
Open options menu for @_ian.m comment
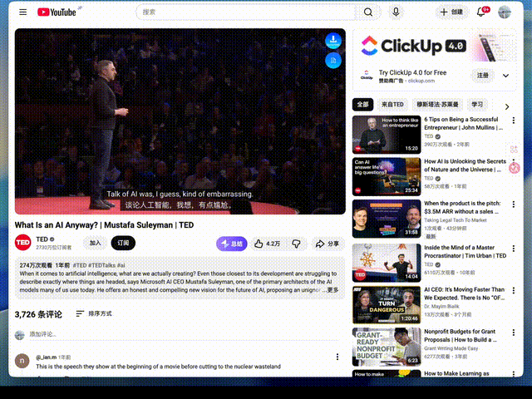coord(337,357)
